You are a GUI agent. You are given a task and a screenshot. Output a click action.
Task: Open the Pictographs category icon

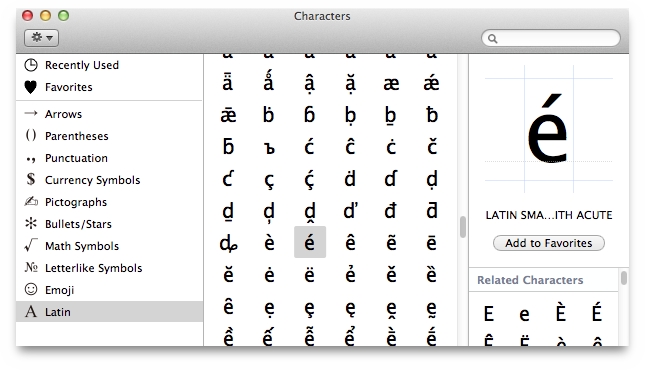[31, 202]
